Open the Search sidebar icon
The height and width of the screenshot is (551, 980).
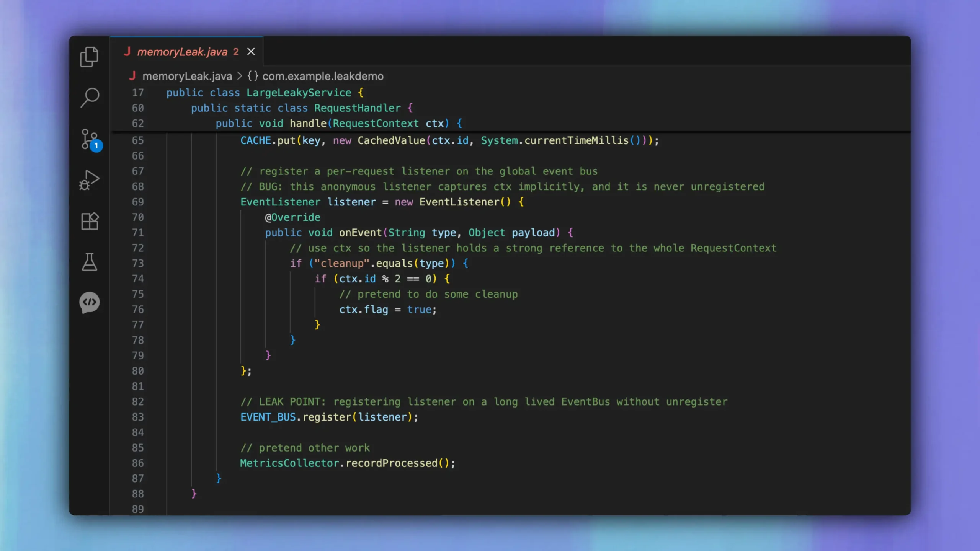90,98
